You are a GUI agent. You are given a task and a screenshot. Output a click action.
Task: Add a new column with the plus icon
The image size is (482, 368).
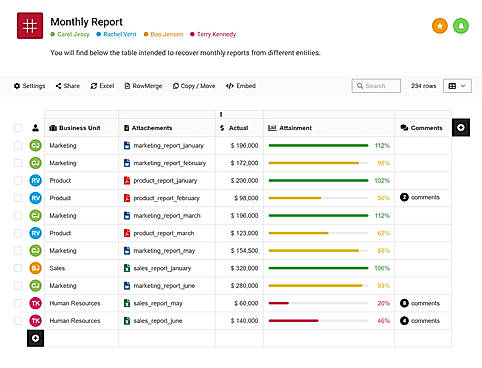pos(461,127)
